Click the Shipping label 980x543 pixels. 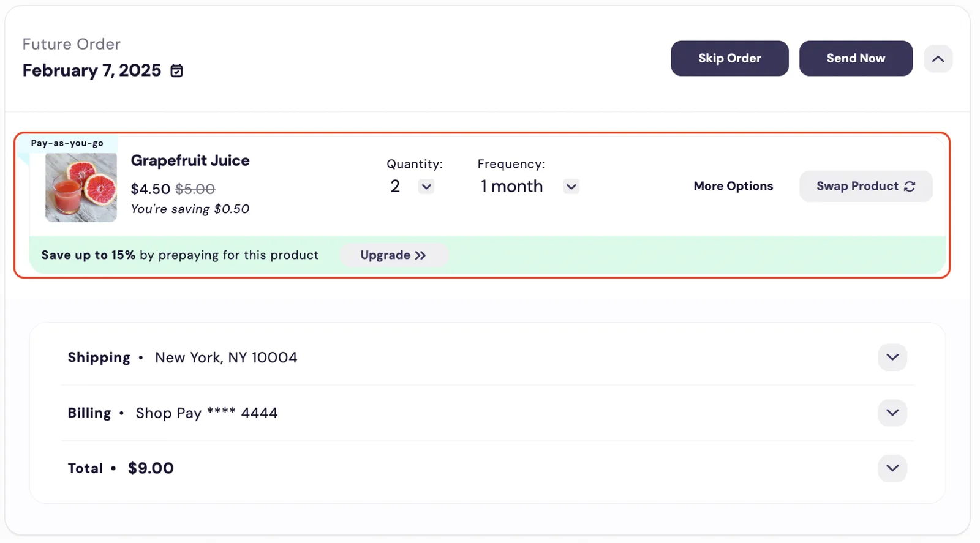tap(99, 358)
